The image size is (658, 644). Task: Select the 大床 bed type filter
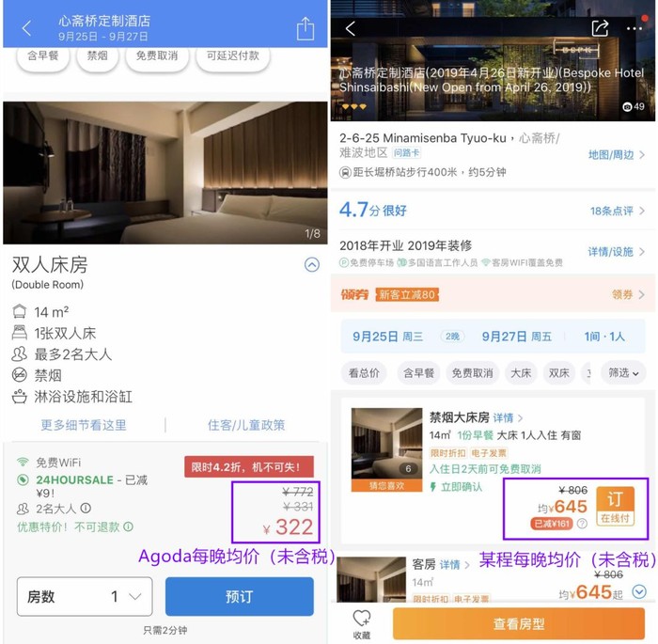click(521, 373)
